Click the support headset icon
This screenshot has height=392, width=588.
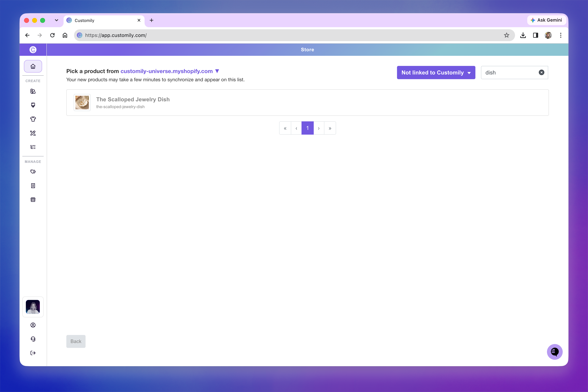pyautogui.click(x=33, y=339)
